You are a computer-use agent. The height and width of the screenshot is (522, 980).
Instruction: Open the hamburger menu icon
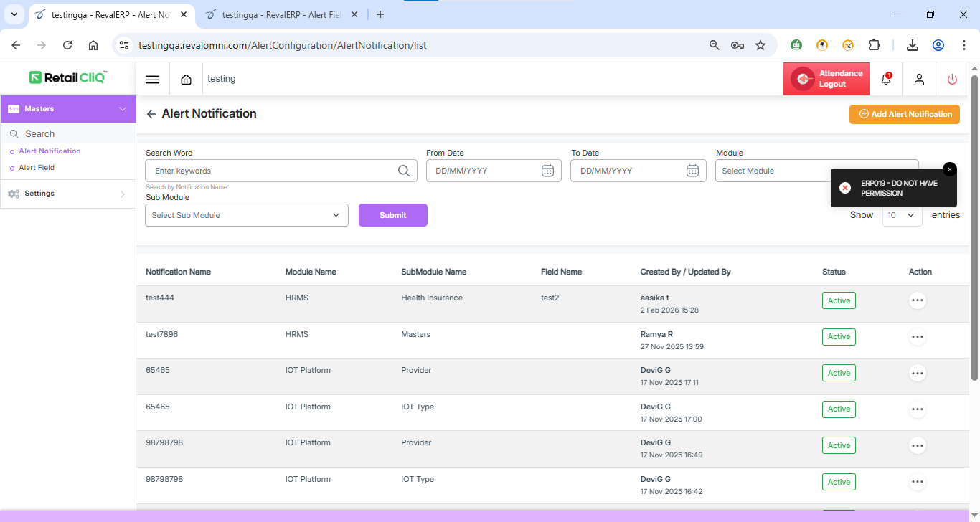152,80
